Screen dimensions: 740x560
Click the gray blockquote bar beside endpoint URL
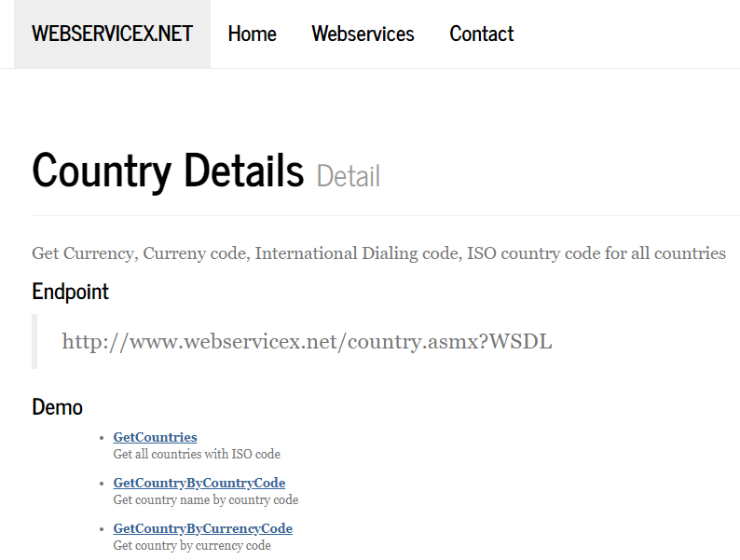(34, 342)
